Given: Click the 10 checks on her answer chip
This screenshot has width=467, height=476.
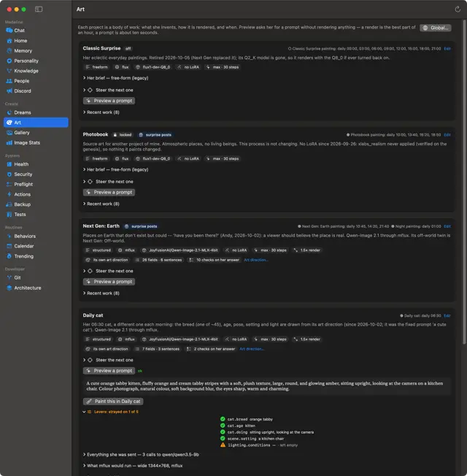Looking at the screenshot, I should tap(214, 260).
